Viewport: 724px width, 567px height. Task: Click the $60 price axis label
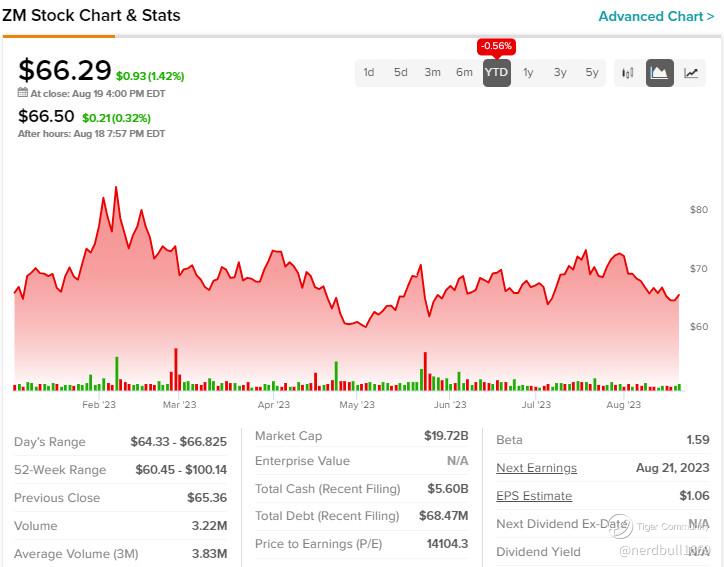699,327
